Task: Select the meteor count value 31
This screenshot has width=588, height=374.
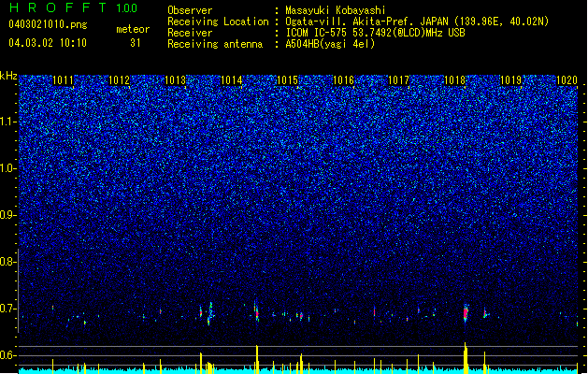Action: 136,43
